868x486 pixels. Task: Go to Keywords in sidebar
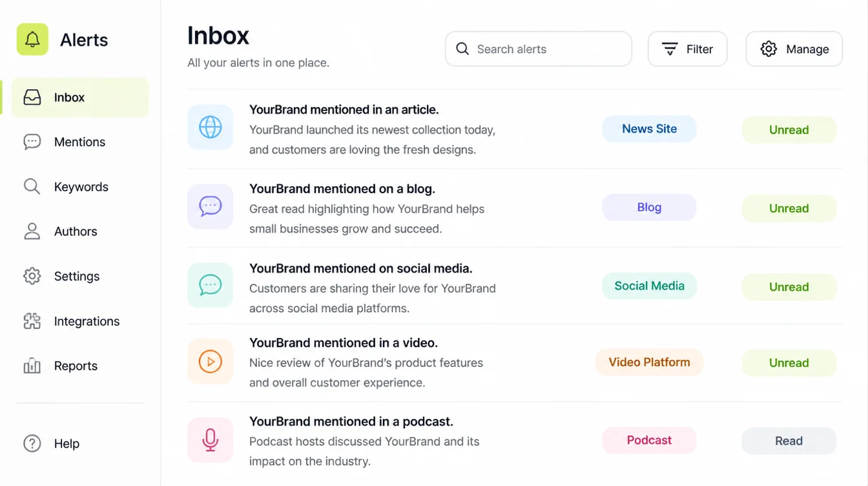coord(80,187)
